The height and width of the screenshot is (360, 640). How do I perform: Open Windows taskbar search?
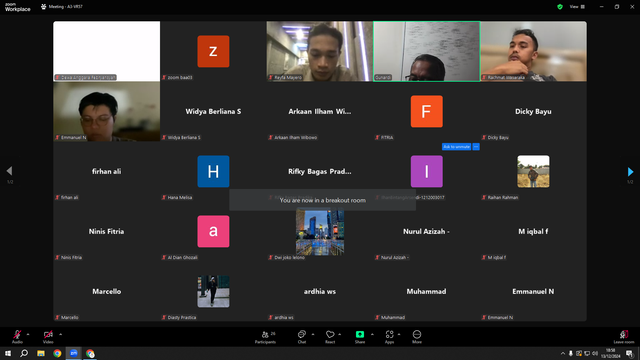pos(24,353)
